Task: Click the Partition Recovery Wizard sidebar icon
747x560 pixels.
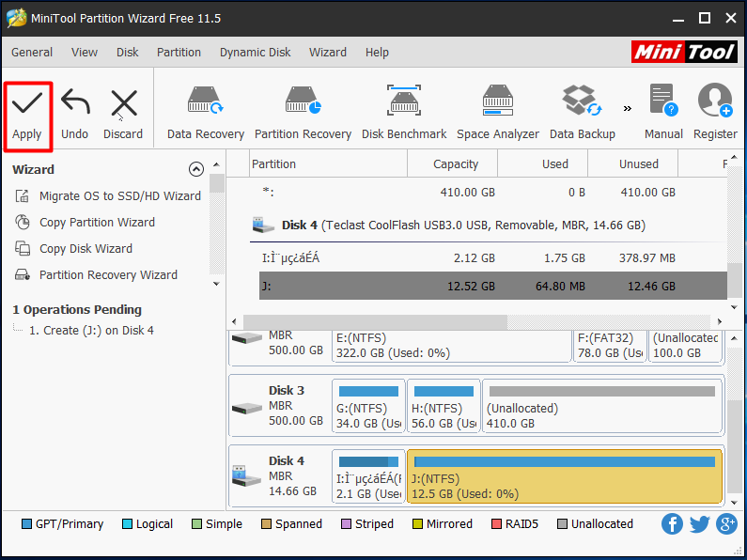Action: pyautogui.click(x=23, y=275)
